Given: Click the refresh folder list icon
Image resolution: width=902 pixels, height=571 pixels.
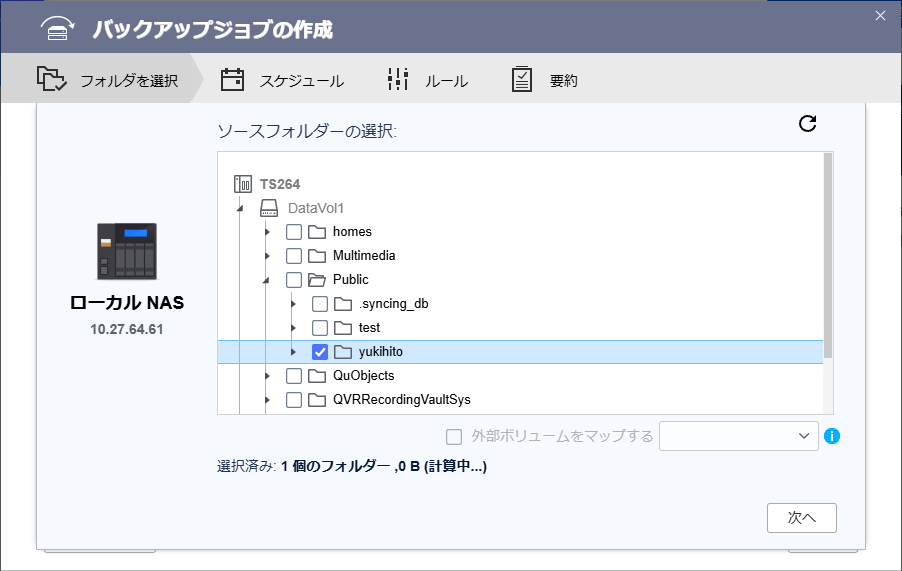Looking at the screenshot, I should tap(808, 123).
